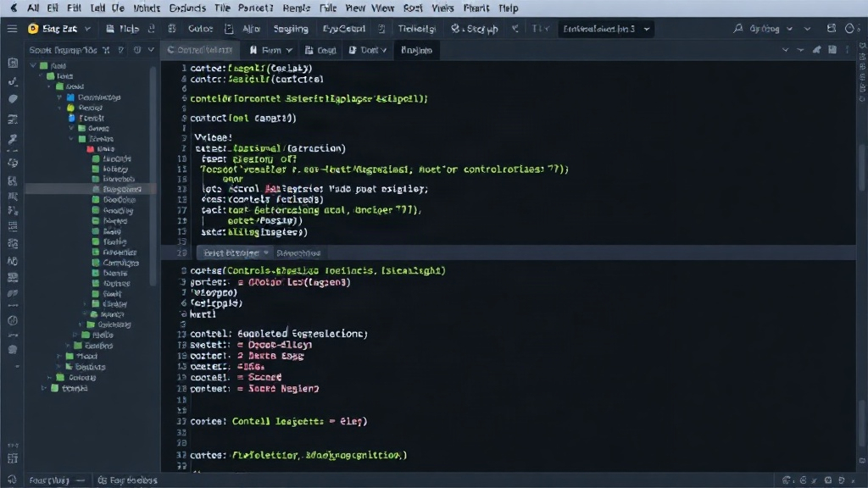Select the blue folder item in project tree
Image resolution: width=868 pixels, height=488 pixels.
(x=93, y=97)
